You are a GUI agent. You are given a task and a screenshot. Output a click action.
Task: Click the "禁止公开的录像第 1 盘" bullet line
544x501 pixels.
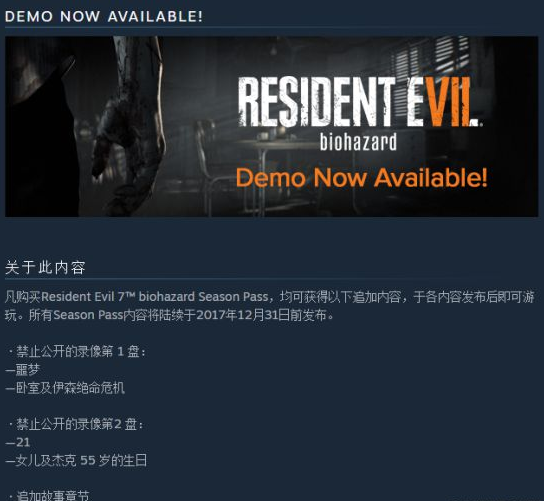[77, 352]
